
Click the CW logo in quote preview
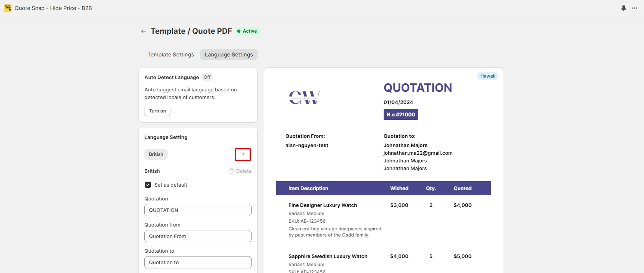click(x=304, y=98)
